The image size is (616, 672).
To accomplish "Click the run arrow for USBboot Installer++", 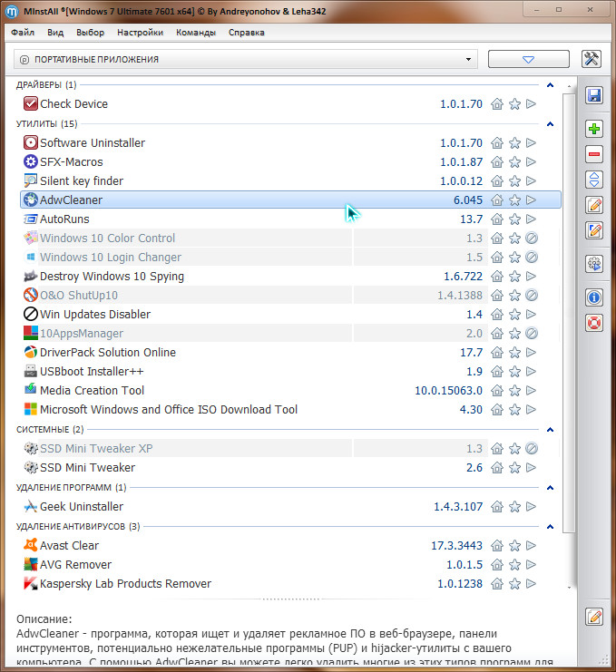I will point(531,372).
